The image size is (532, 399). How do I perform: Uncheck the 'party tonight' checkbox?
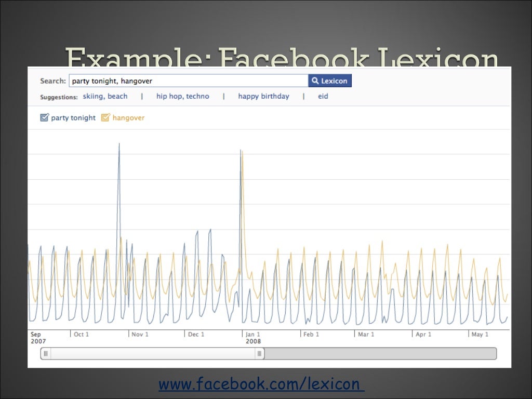45,117
